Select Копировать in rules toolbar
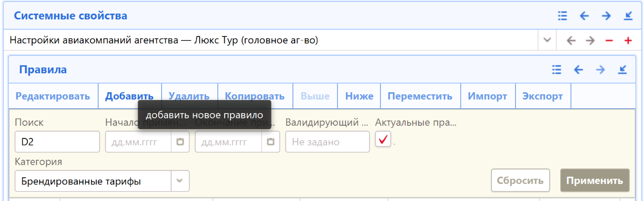Screen dimensions: 644x201 254,96
